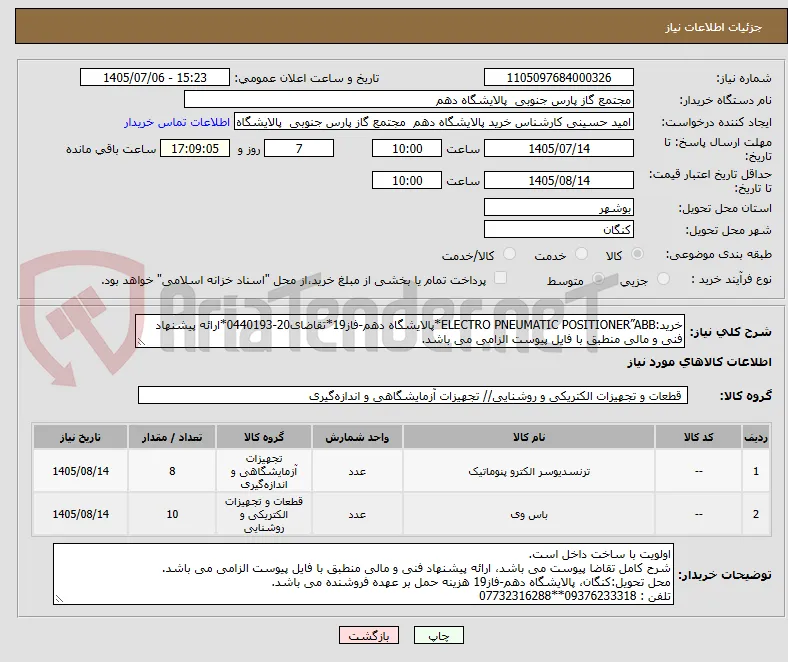This screenshot has height=662, width=788.
Task: Click the response deadline date 1405/07/14
Action: tap(559, 148)
